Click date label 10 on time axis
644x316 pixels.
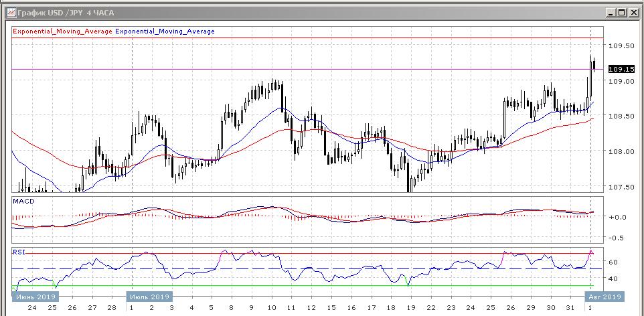coord(271,308)
